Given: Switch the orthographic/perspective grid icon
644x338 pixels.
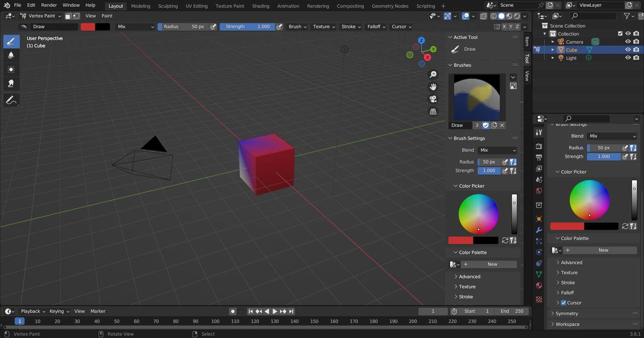Looking at the screenshot, I should (433, 111).
